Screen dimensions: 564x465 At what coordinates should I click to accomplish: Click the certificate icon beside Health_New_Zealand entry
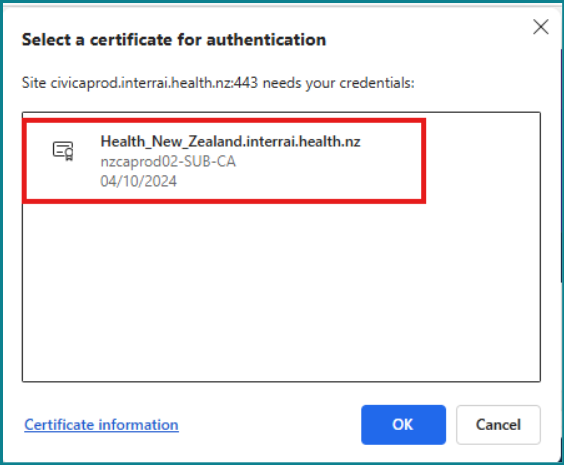click(63, 151)
